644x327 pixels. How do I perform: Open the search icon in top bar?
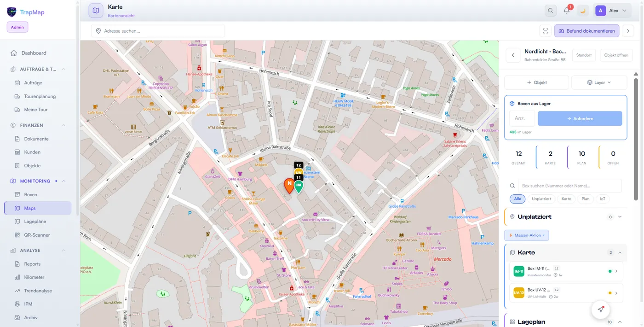(550, 11)
